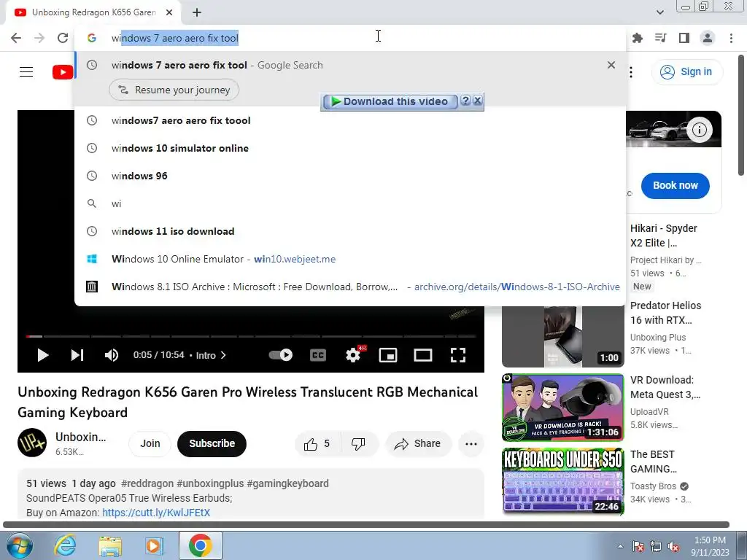Subscribe to the channel
The width and height of the screenshot is (747, 560).
click(x=212, y=444)
